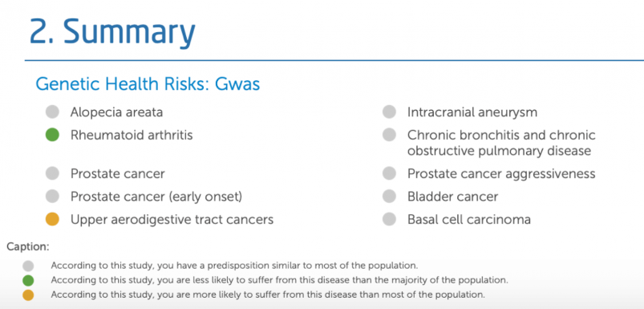Click the grey caption legend dot
Screen dimensions: 644x309
28,266
